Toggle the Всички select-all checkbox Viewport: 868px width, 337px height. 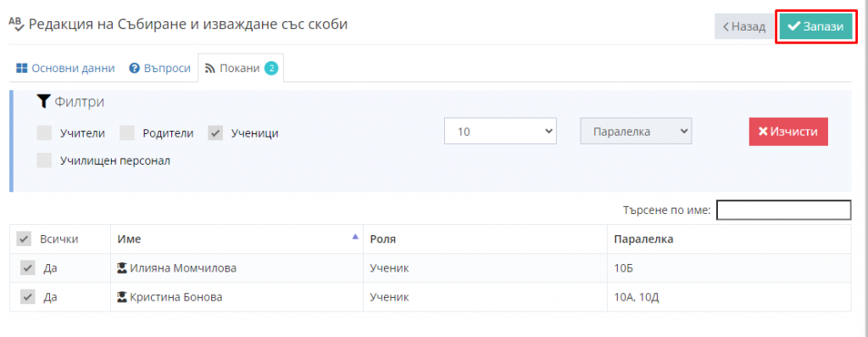(24, 239)
